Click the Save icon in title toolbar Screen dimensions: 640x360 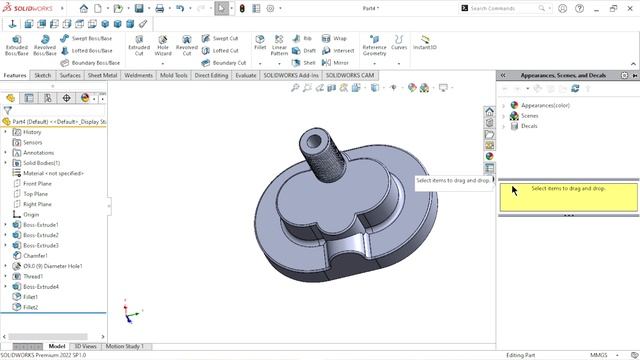[139, 8]
